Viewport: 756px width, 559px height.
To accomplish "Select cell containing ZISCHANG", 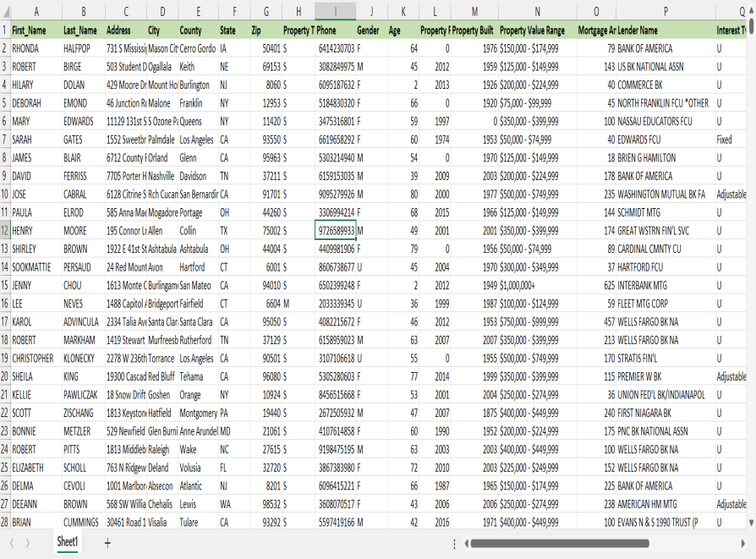I will click(84, 413).
